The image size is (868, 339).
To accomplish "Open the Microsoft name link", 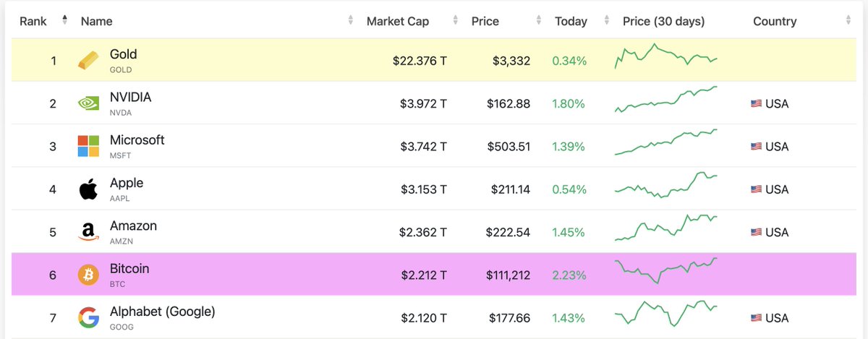I will coord(137,140).
